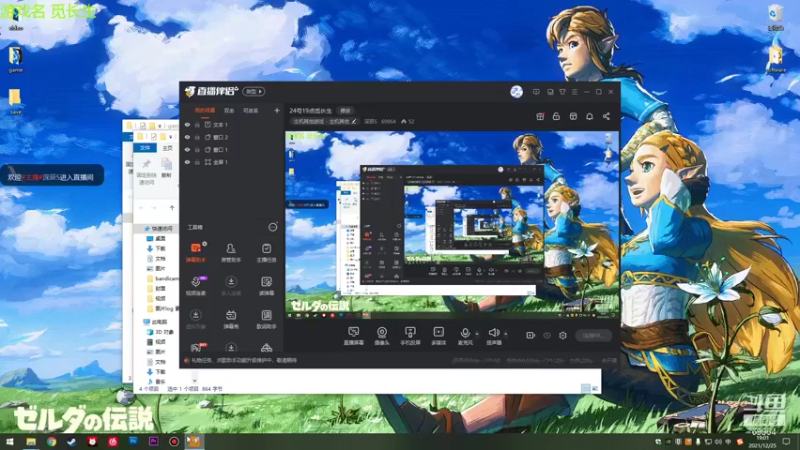Click Explorer up-directory arrow

click(172, 208)
